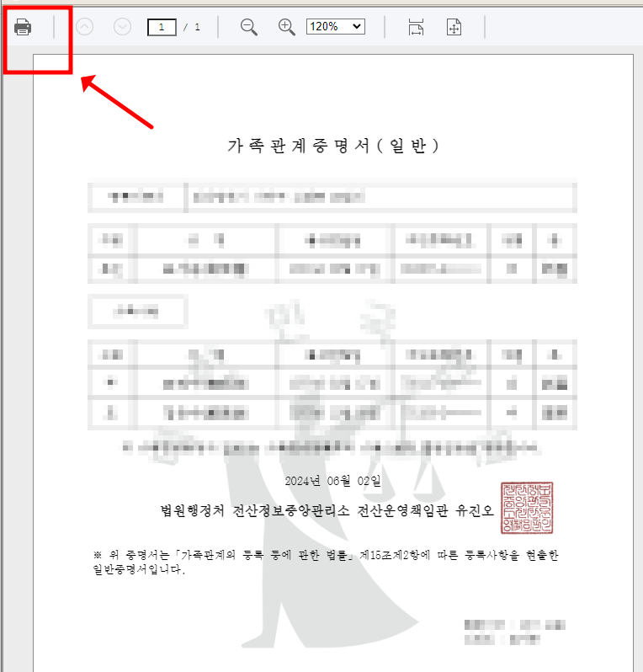Image resolution: width=643 pixels, height=672 pixels.
Task: Click the footnote mentioning 제15조제2항
Action: [326, 556]
